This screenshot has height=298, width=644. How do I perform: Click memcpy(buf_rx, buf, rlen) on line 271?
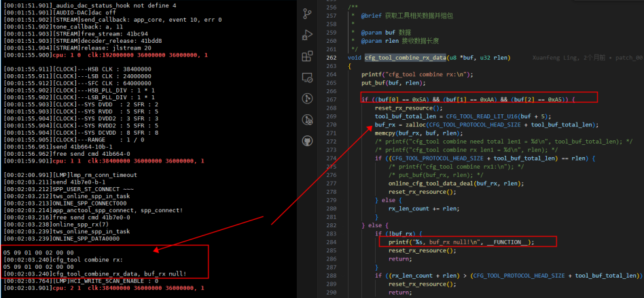pos(419,133)
